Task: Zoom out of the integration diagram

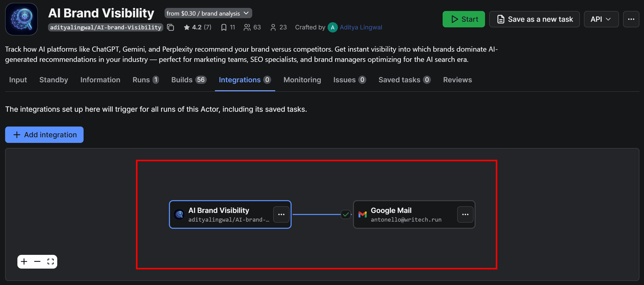Action: tap(37, 261)
